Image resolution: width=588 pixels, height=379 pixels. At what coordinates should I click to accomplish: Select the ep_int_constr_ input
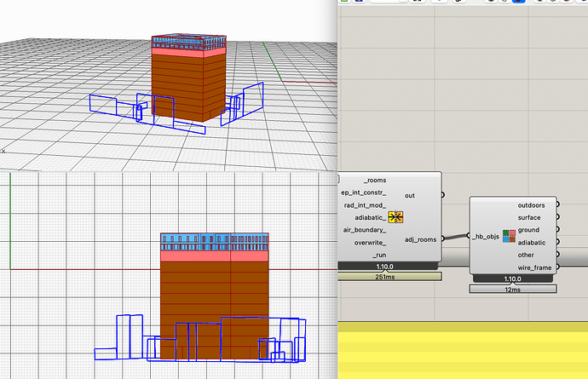point(363,192)
